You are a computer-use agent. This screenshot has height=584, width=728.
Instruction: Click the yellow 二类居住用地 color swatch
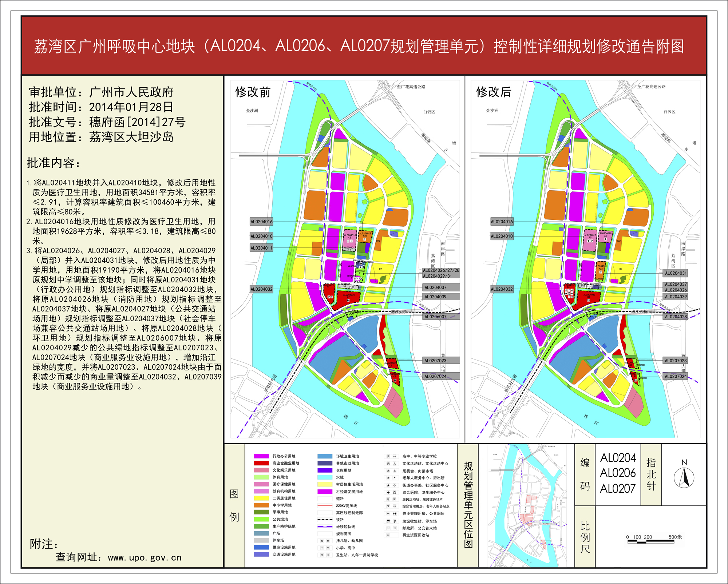pyautogui.click(x=261, y=498)
